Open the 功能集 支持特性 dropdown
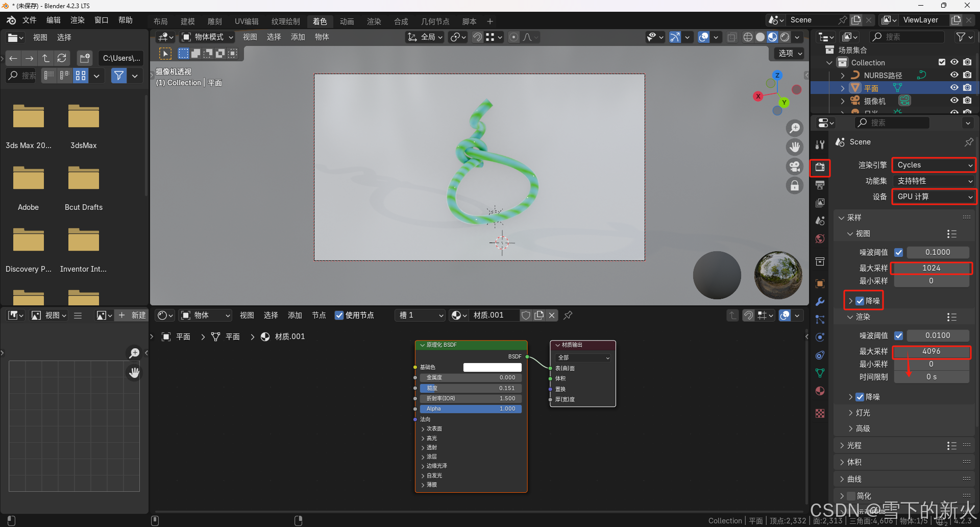This screenshot has height=527, width=980. click(x=934, y=181)
